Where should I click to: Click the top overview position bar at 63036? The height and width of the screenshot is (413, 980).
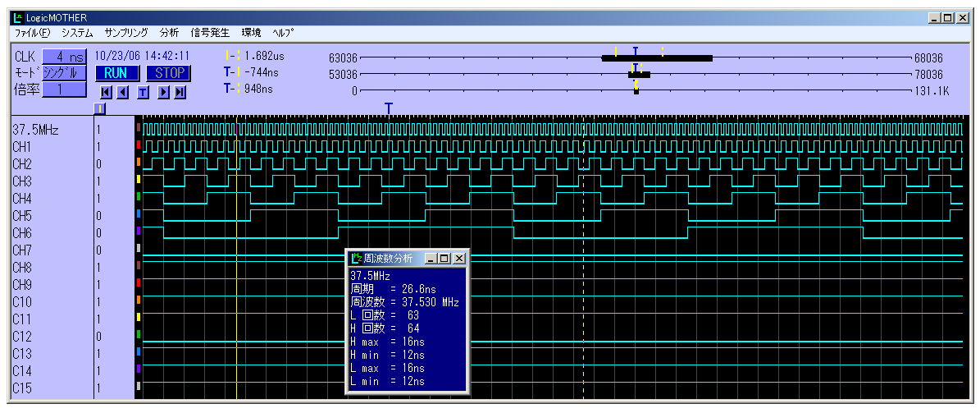(656, 58)
